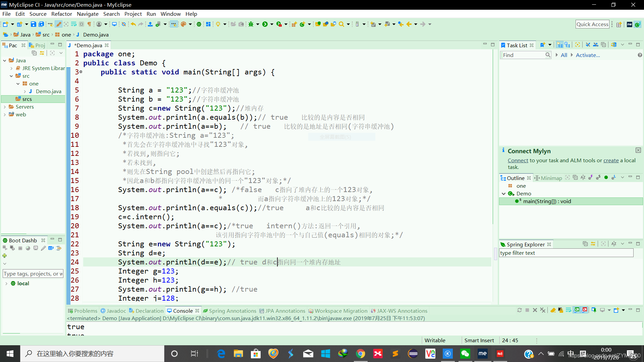Click the Find field in Task List
The height and width of the screenshot is (362, 644).
click(x=525, y=55)
